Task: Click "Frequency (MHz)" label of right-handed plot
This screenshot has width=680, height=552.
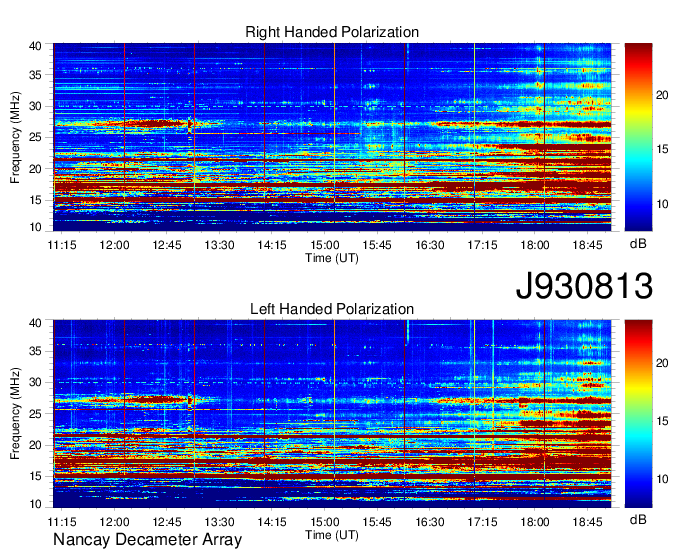Action: point(15,137)
